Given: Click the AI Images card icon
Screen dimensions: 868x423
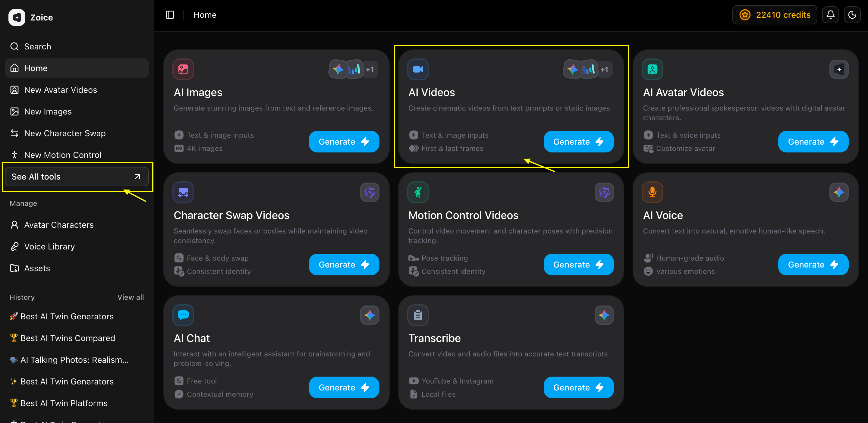Looking at the screenshot, I should tap(183, 69).
